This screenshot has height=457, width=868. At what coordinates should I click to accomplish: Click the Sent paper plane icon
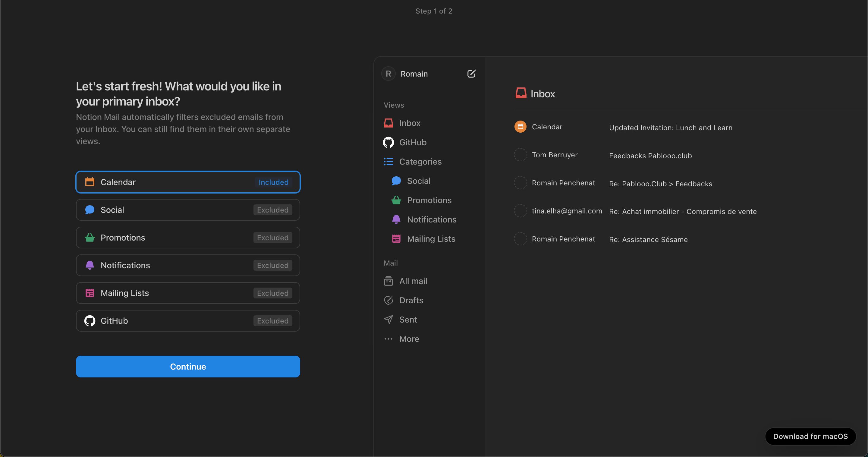pyautogui.click(x=388, y=320)
